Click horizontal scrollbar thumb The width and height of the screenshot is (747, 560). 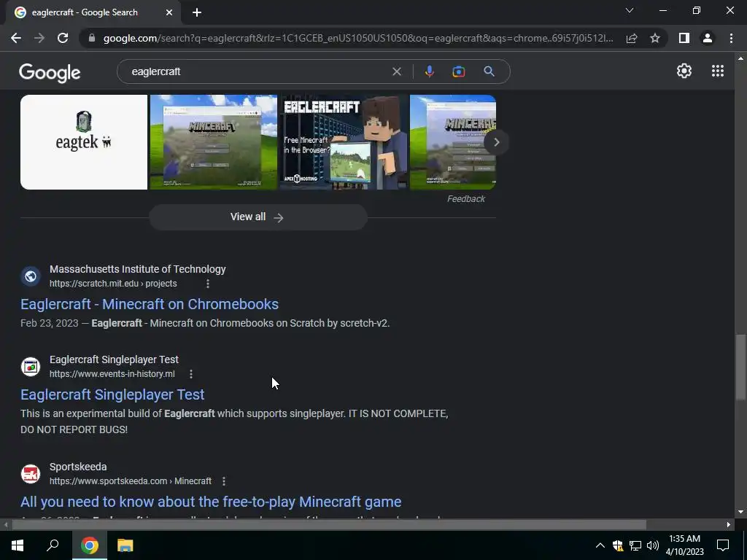point(329,525)
